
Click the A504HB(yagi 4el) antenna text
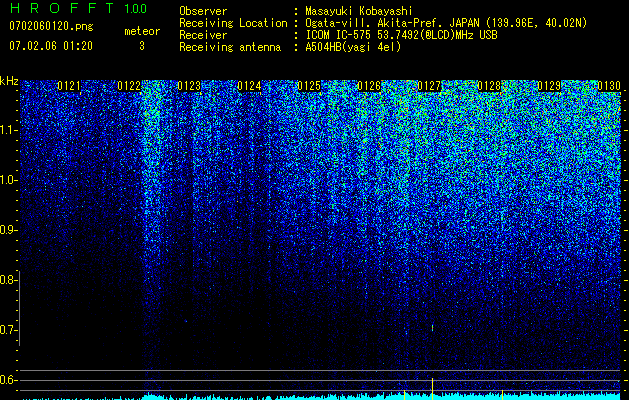[353, 47]
